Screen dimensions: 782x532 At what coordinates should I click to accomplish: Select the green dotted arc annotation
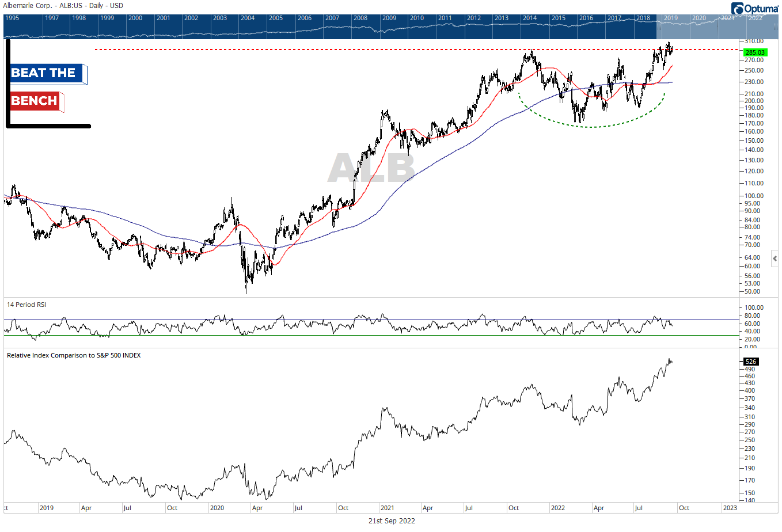click(x=591, y=126)
